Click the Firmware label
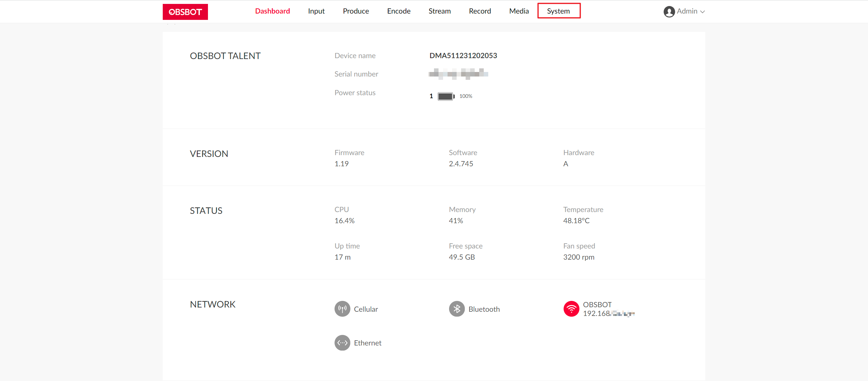868x381 pixels. tap(349, 153)
